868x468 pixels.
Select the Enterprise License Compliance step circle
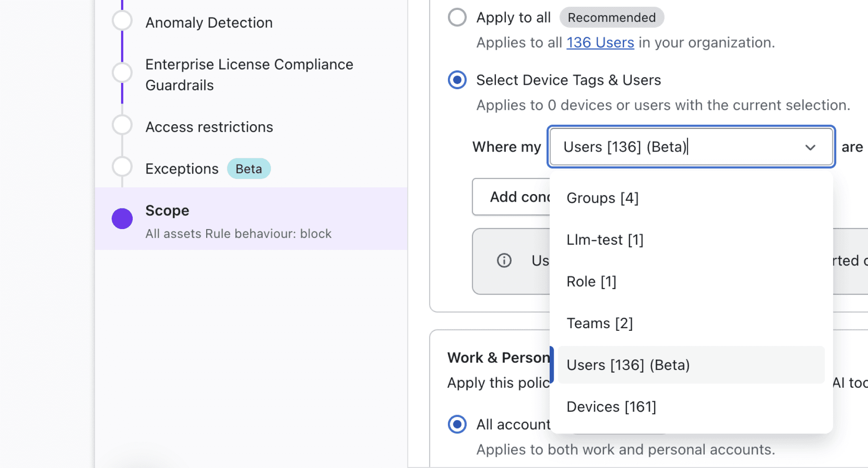click(122, 73)
